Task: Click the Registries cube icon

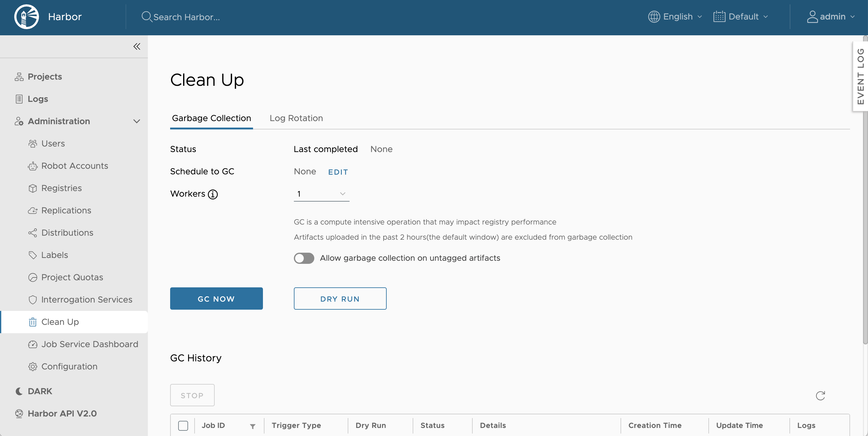Action: click(x=33, y=188)
